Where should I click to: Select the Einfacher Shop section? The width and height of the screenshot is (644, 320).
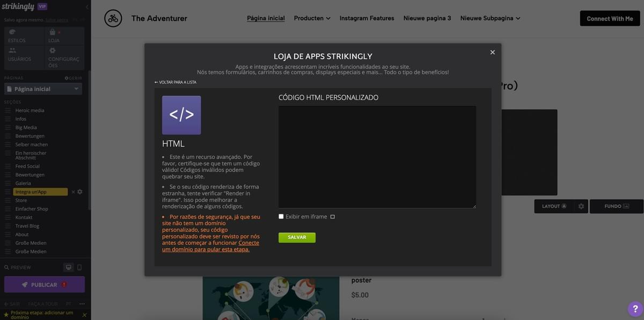click(32, 209)
